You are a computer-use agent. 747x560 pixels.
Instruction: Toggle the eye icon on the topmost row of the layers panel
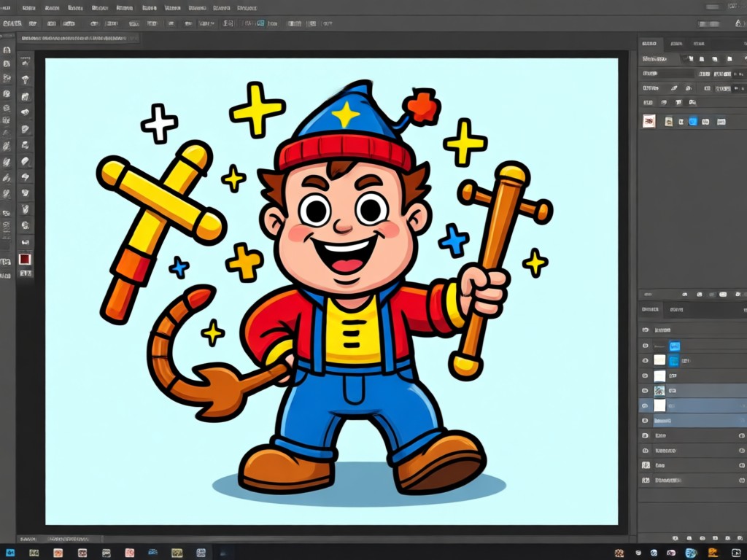646,330
